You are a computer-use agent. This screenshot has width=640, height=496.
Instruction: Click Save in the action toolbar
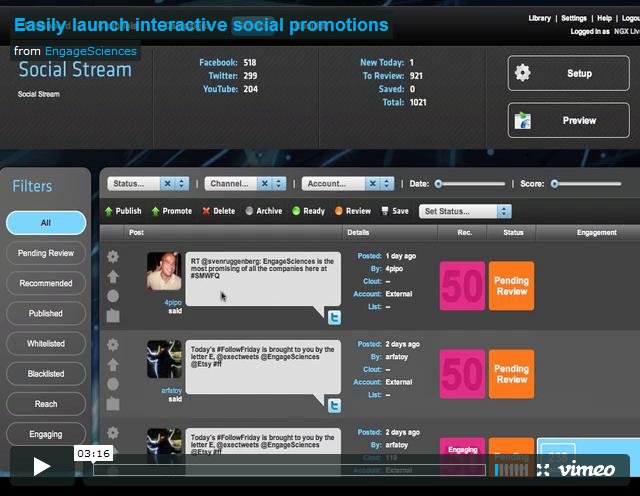click(395, 211)
